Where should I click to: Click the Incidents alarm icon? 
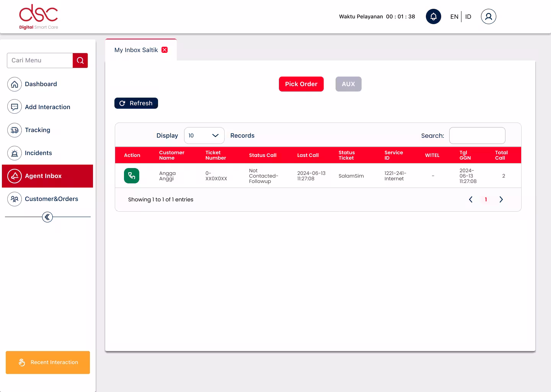(15, 153)
